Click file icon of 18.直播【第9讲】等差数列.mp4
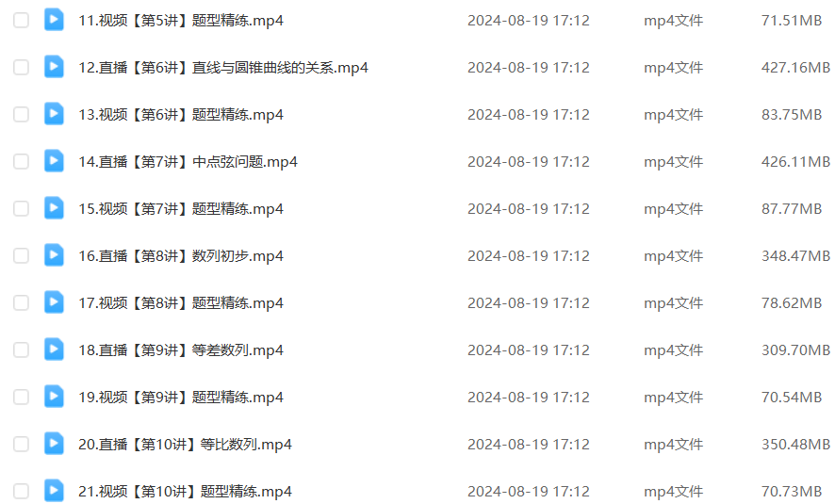The width and height of the screenshot is (835, 504). click(x=54, y=350)
